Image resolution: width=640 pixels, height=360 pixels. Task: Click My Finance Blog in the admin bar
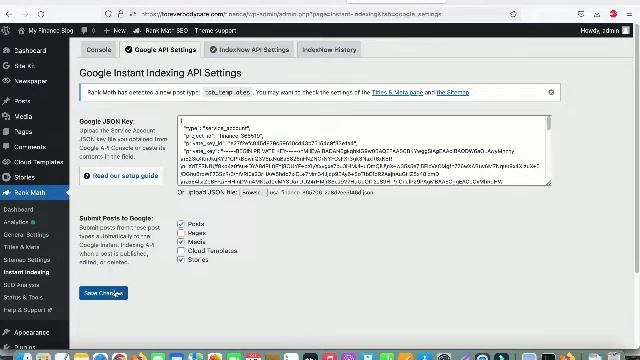pos(45,31)
